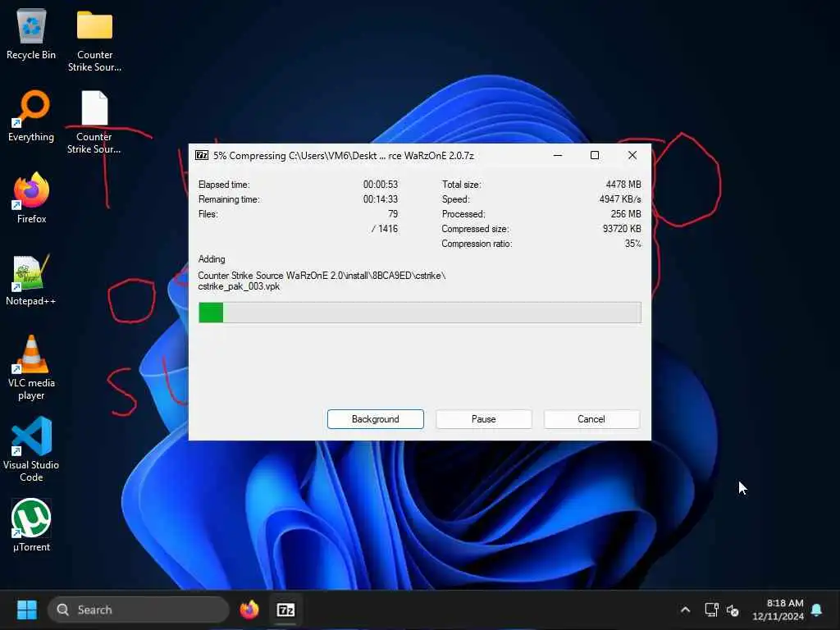Click the file name "cstrike_pak_003.vpk"
Image resolution: width=840 pixels, height=630 pixels.
click(x=239, y=286)
